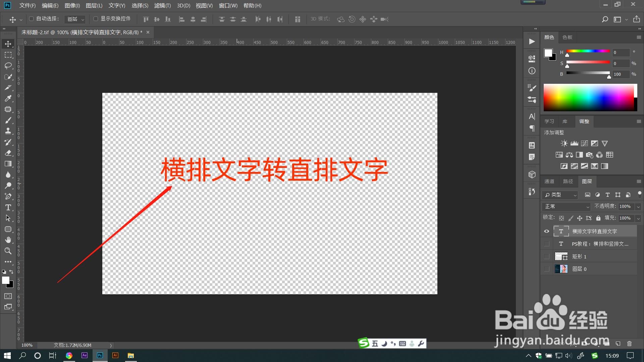
Task: Select the Zoom tool
Action: tap(8, 251)
